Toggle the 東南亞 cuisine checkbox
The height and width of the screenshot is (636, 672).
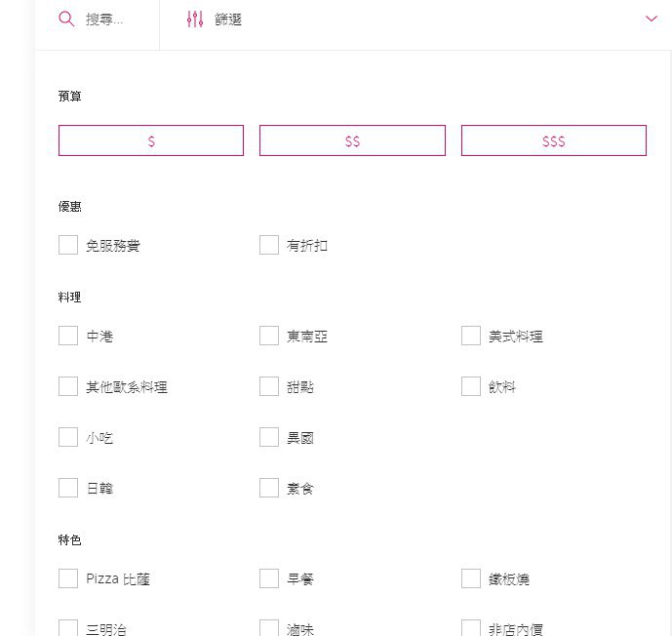269,336
